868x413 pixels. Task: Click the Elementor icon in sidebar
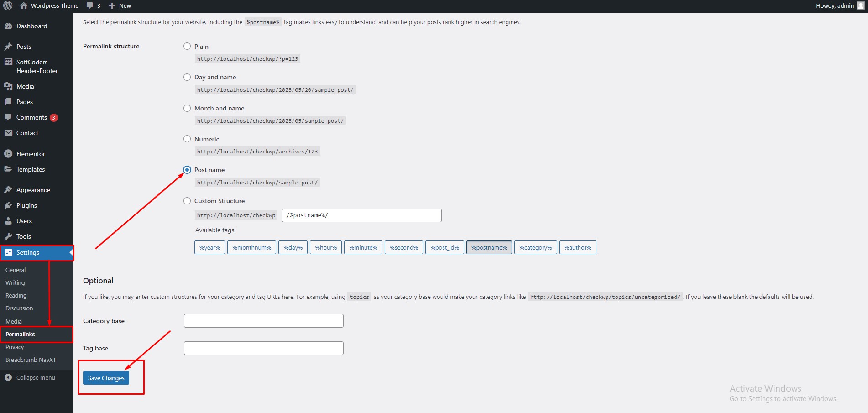[x=8, y=154]
